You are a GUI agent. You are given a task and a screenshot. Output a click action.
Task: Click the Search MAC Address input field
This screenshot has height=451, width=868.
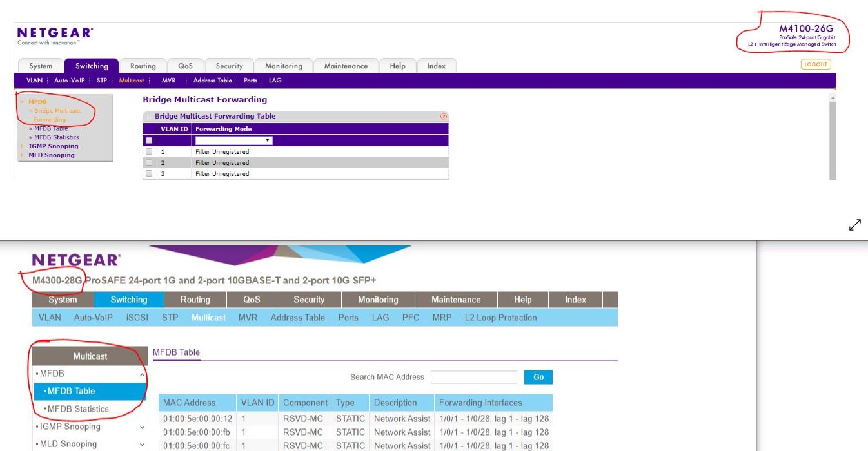tap(474, 377)
